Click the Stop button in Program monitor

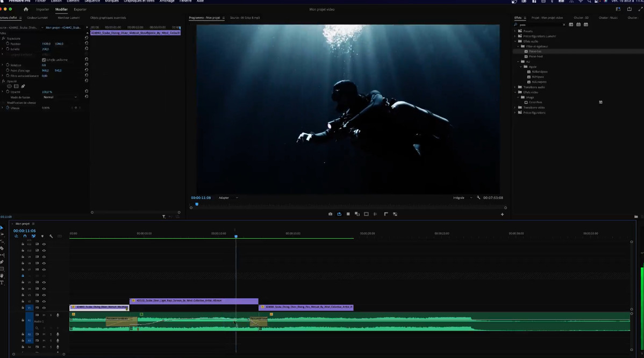tap(348, 214)
